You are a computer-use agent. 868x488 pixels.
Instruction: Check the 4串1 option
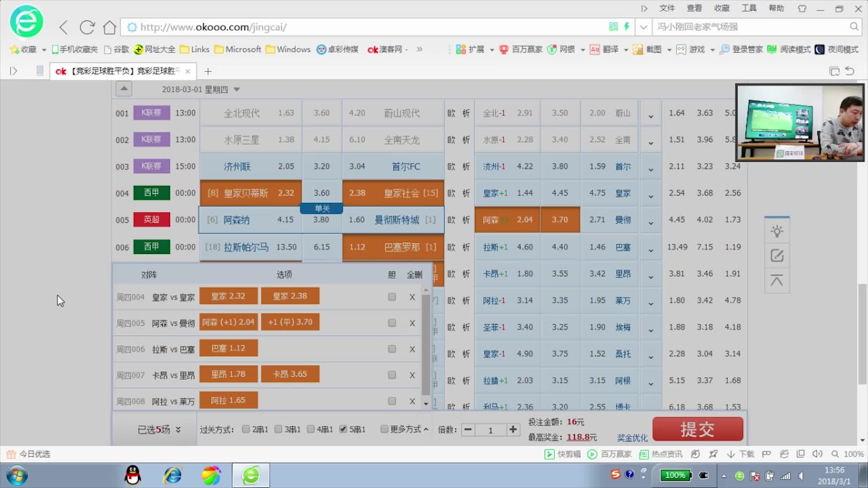point(311,429)
